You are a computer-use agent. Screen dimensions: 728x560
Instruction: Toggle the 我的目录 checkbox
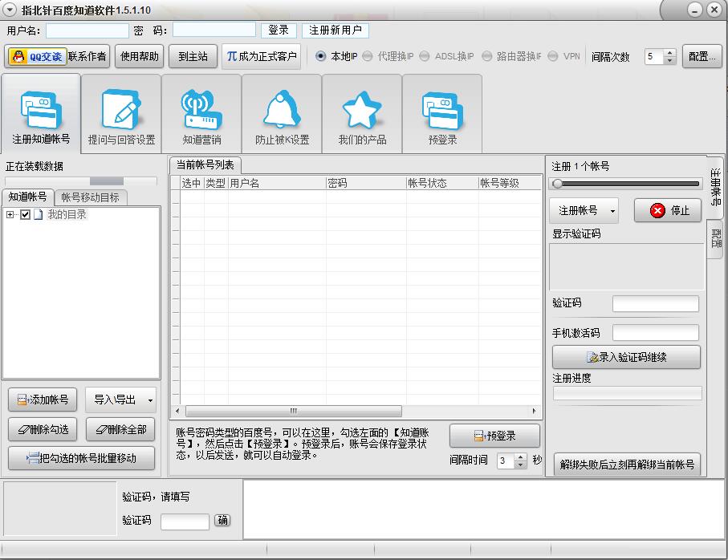tap(26, 214)
